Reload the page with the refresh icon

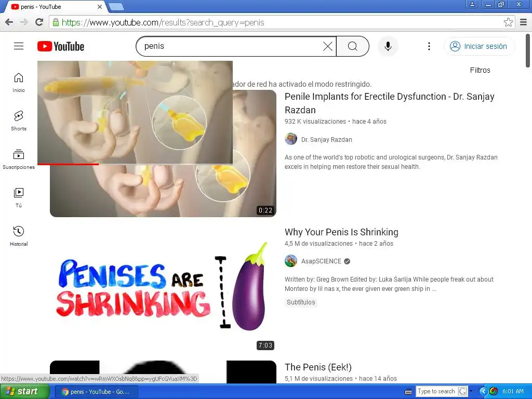tap(39, 22)
